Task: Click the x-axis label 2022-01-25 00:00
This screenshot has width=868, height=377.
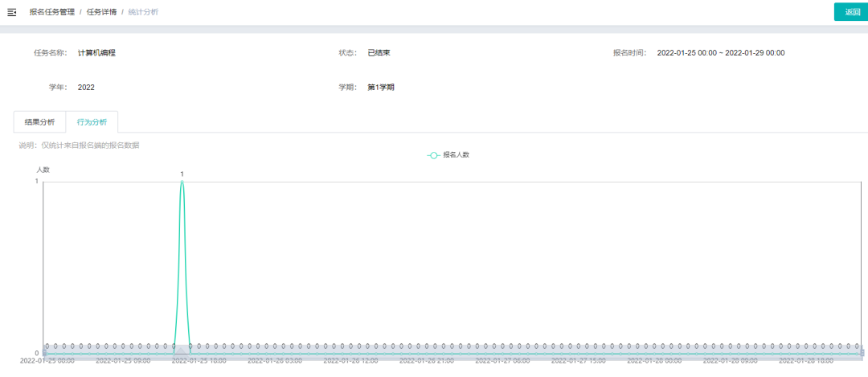Action: tap(47, 361)
